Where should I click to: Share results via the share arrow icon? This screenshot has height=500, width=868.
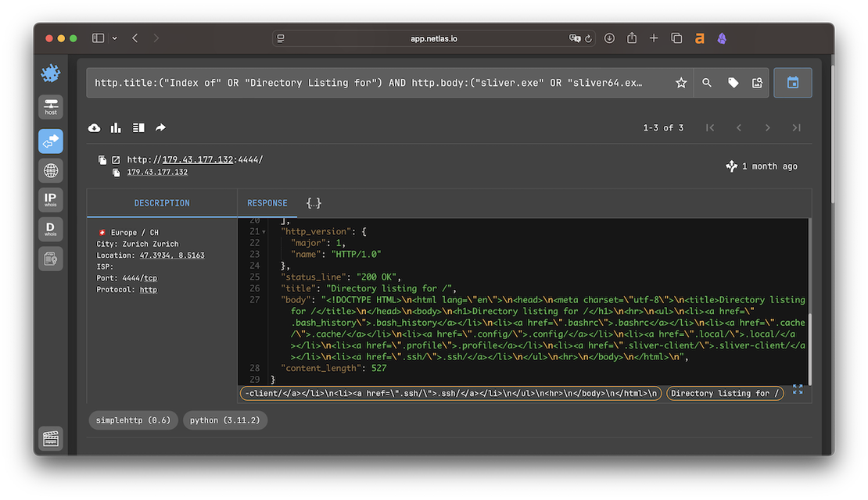tap(160, 127)
